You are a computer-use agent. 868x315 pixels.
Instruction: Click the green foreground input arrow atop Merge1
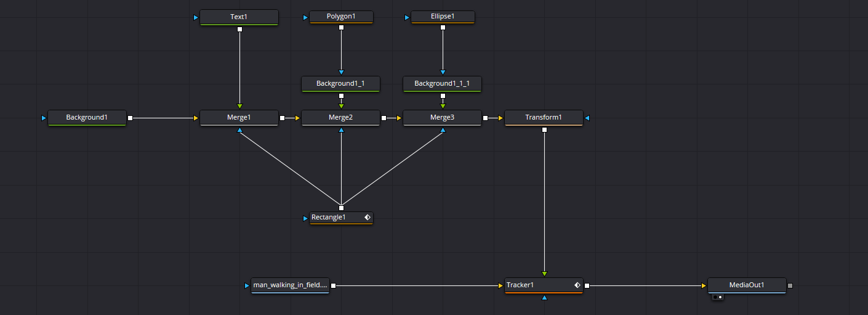[239, 106]
